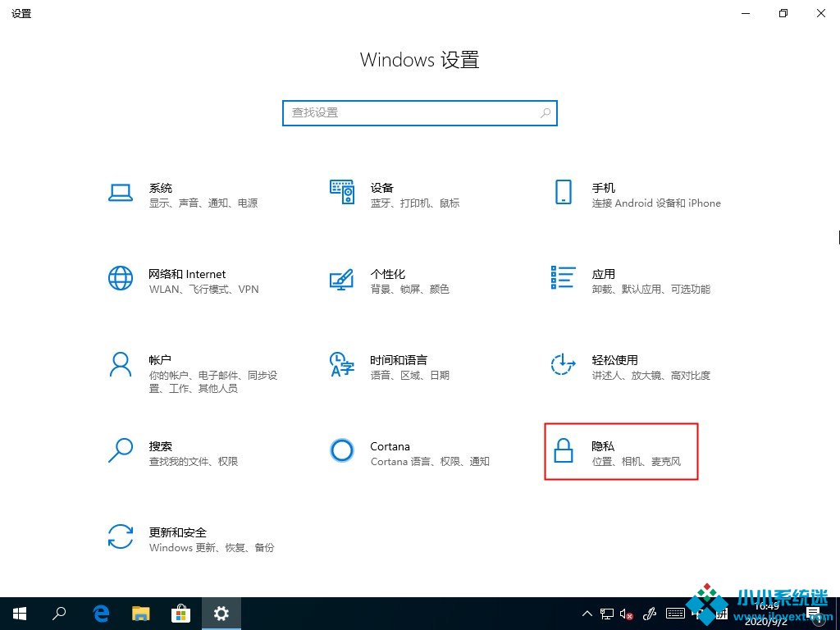Open File Explorer from taskbar

coord(141,614)
